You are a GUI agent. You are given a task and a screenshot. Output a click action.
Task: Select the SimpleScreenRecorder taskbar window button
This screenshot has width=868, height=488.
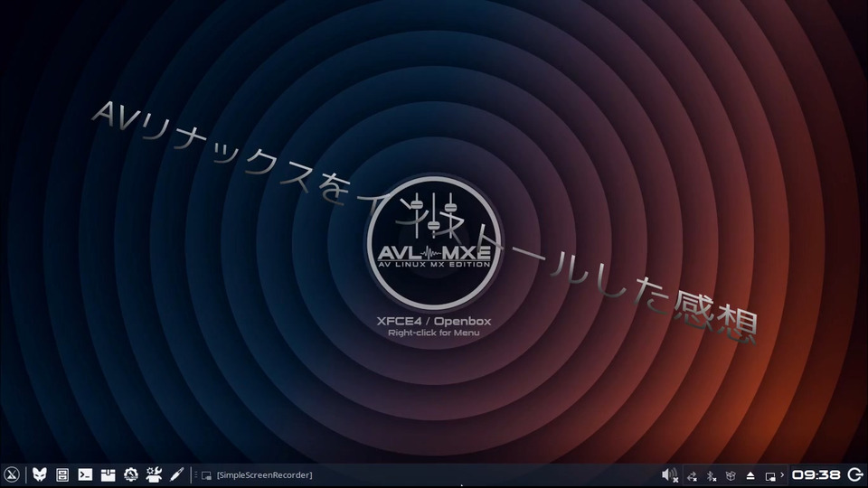tap(257, 475)
